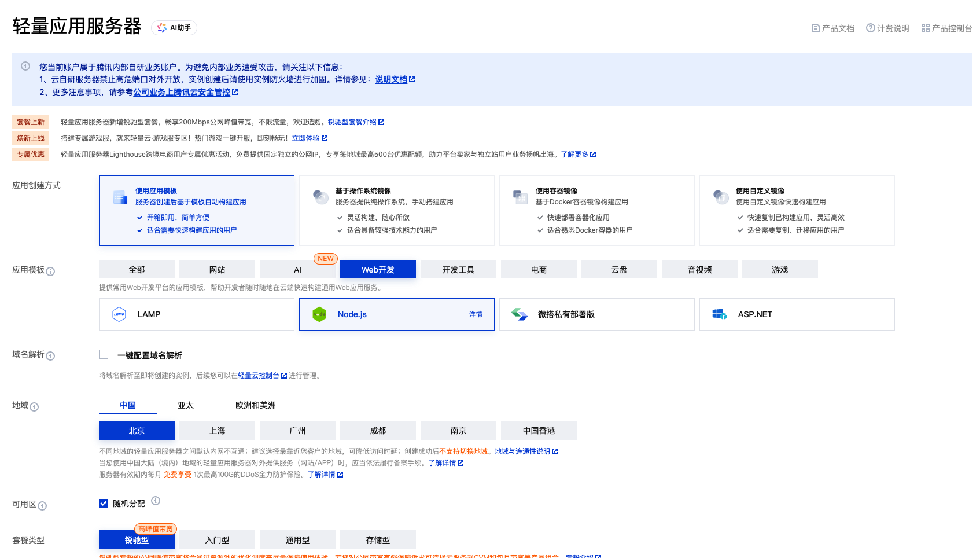Click info icon next to 地域 label
Image resolution: width=980 pixels, height=558 pixels.
click(x=34, y=407)
